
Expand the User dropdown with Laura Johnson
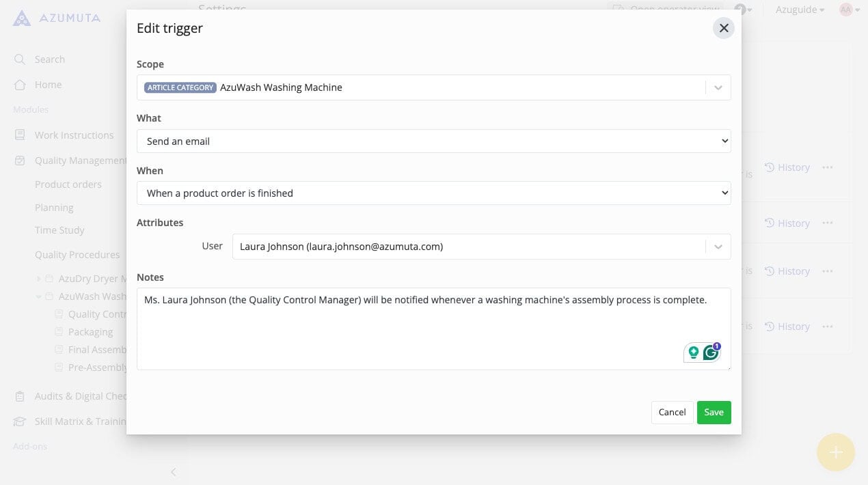718,247
